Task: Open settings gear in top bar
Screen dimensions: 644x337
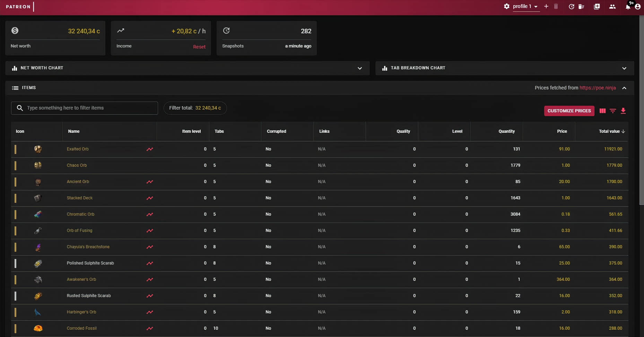Action: 507,6
